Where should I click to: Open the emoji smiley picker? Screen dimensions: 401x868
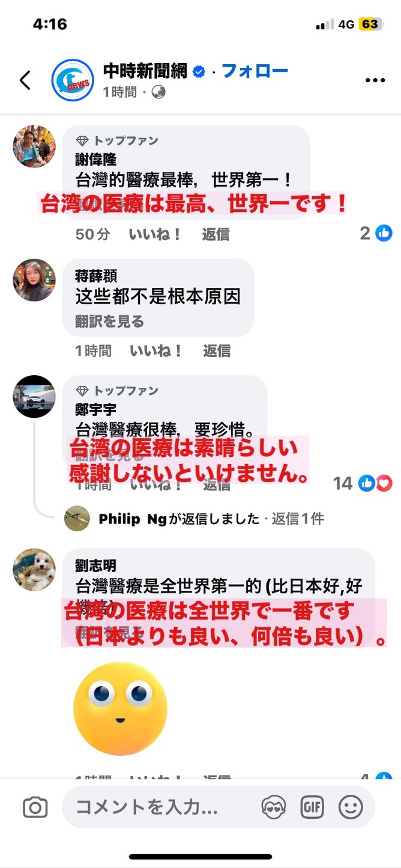tap(351, 807)
